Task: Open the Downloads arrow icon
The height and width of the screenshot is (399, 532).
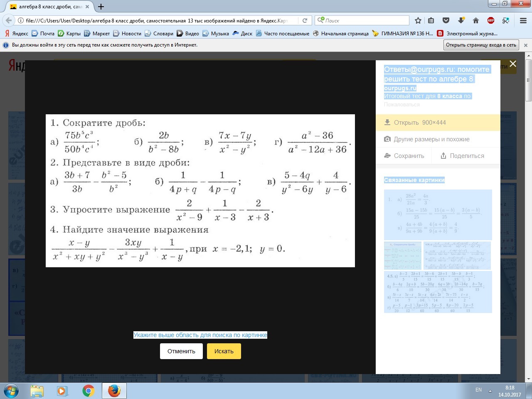Action: coord(461,20)
